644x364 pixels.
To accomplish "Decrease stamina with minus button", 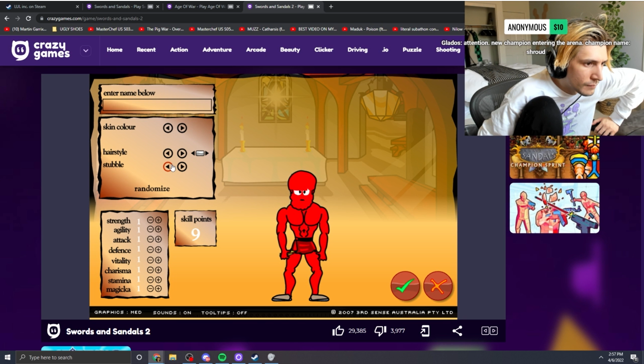I will (x=150, y=279).
